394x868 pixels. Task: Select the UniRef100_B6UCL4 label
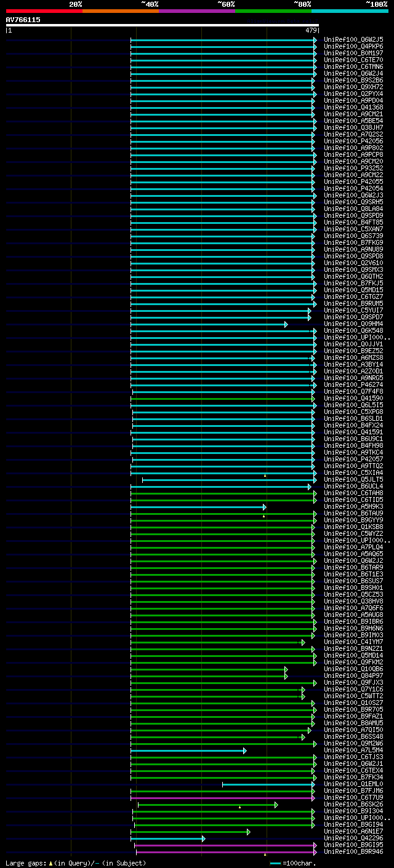coord(353,487)
